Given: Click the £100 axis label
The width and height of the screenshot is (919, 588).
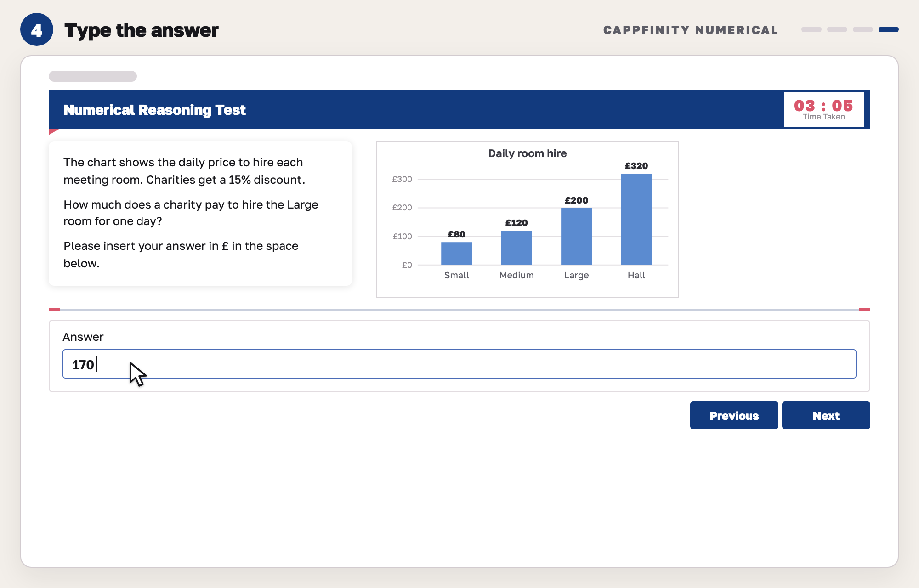Looking at the screenshot, I should click(x=402, y=237).
